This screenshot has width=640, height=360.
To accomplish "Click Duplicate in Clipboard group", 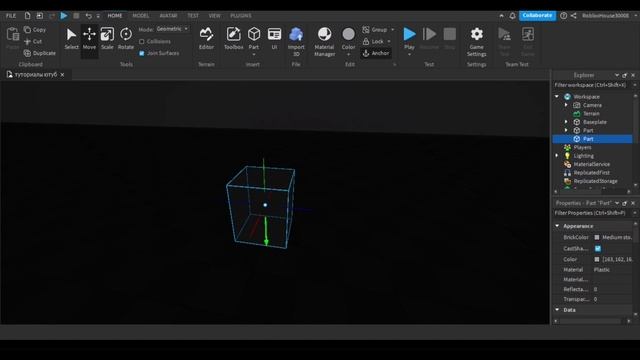I will pos(40,53).
